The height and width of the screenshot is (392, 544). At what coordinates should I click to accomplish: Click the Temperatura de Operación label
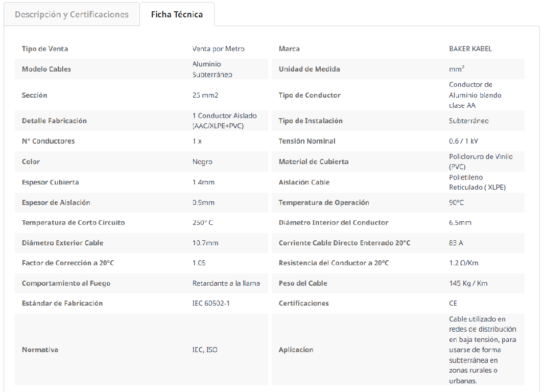323,203
